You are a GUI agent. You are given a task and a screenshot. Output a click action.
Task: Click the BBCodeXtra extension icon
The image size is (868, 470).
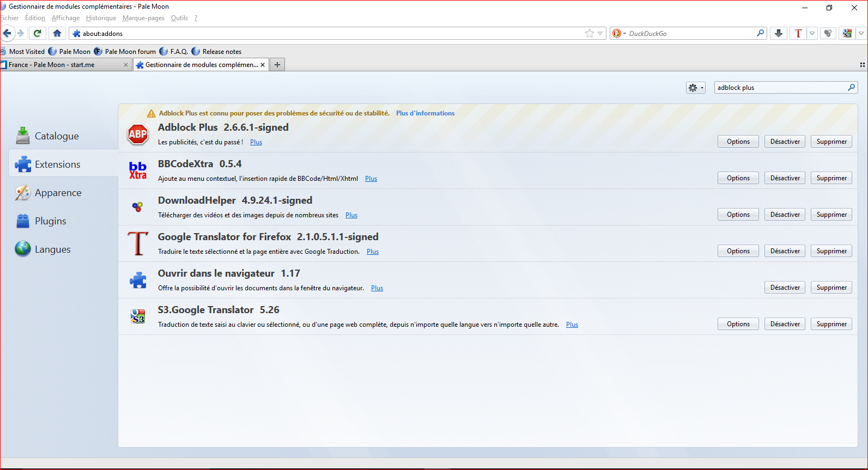(x=138, y=170)
